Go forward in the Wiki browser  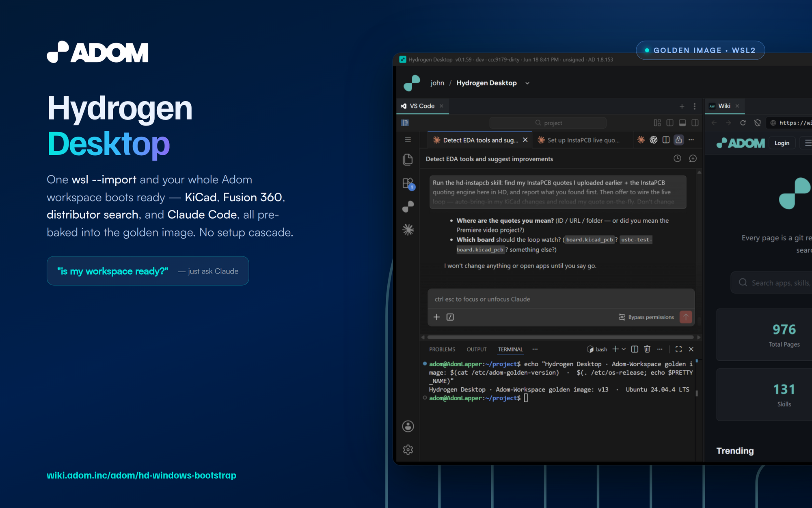point(728,123)
